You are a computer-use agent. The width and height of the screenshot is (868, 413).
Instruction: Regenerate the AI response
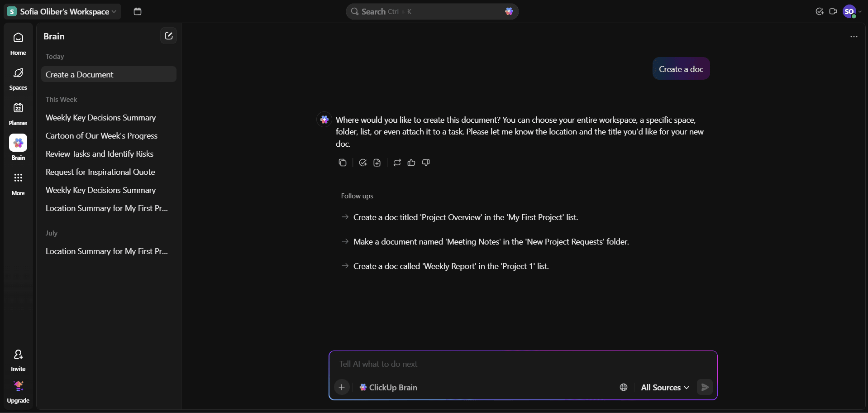pos(397,163)
